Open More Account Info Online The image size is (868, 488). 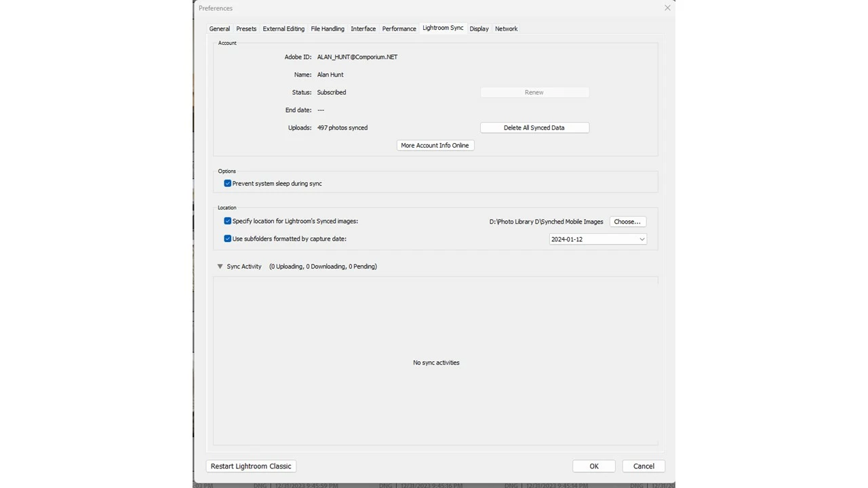pyautogui.click(x=435, y=145)
